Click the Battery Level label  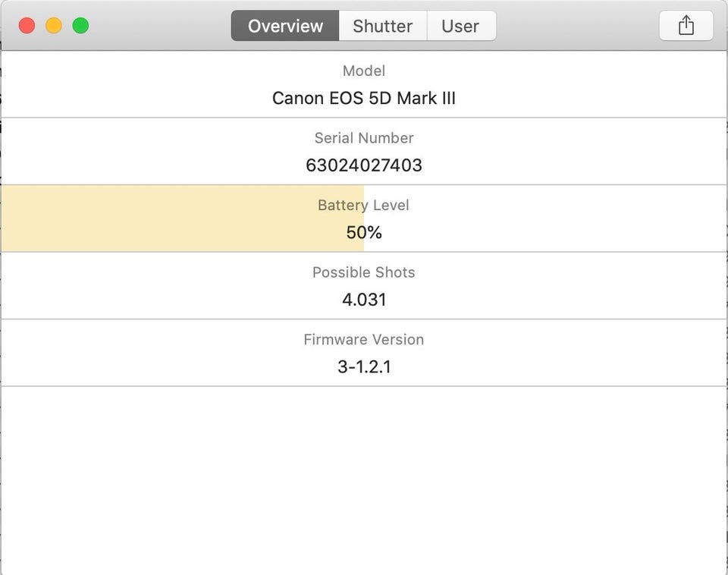(364, 205)
